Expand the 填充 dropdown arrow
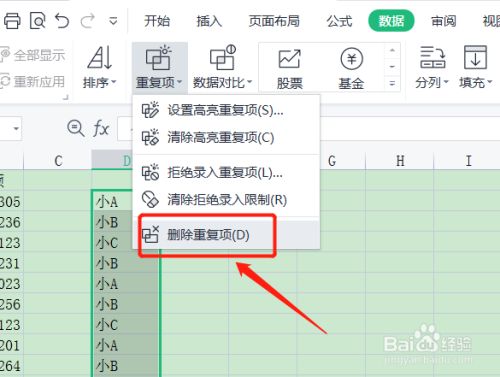 [x=489, y=82]
